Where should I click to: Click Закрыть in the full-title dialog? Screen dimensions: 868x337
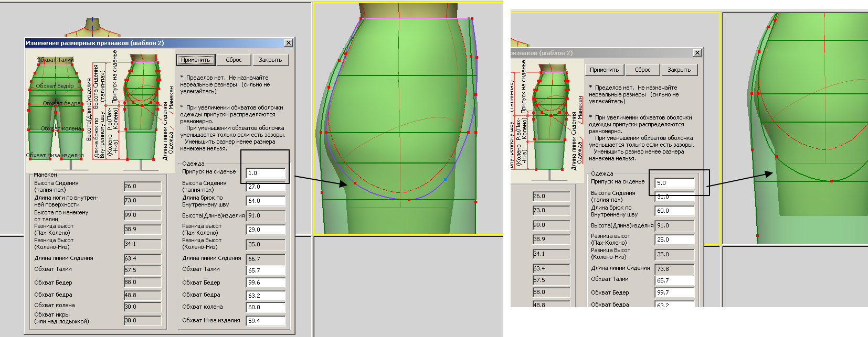click(x=270, y=60)
